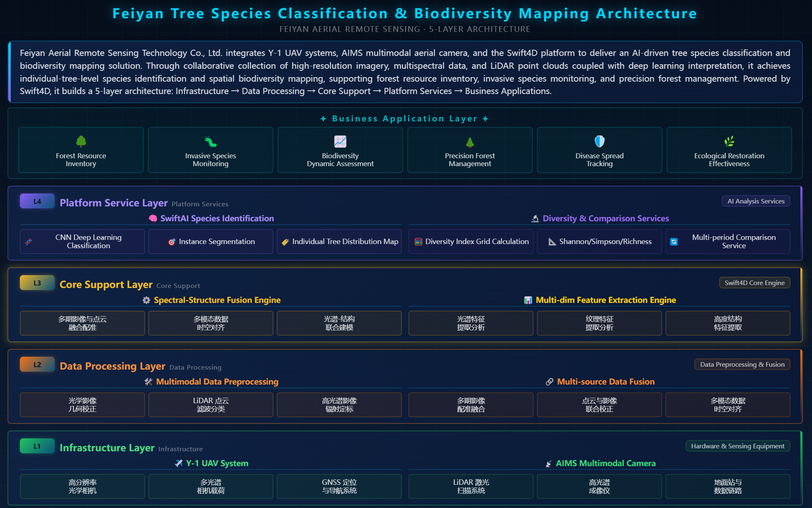Select the L2 layer badge
This screenshot has width=812, height=508.
pyautogui.click(x=37, y=365)
